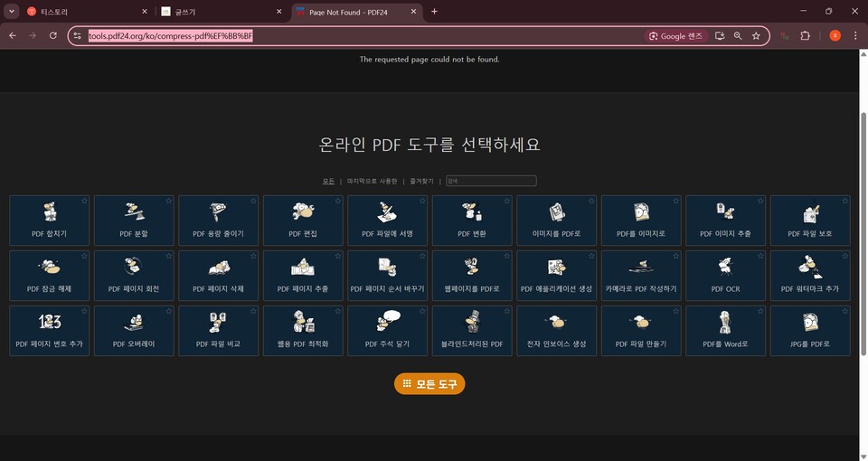Open the PDF 분할 tool tile
Image resolution: width=868 pixels, height=461 pixels.
pos(134,221)
